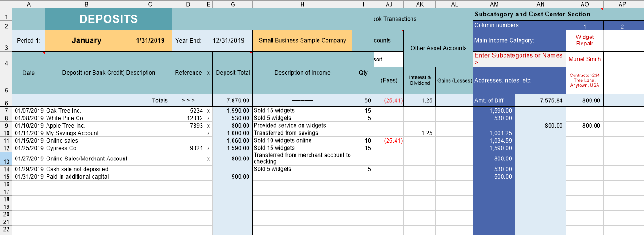Click Transferred from savings cell
This screenshot has width=644, height=235.
(x=302, y=133)
